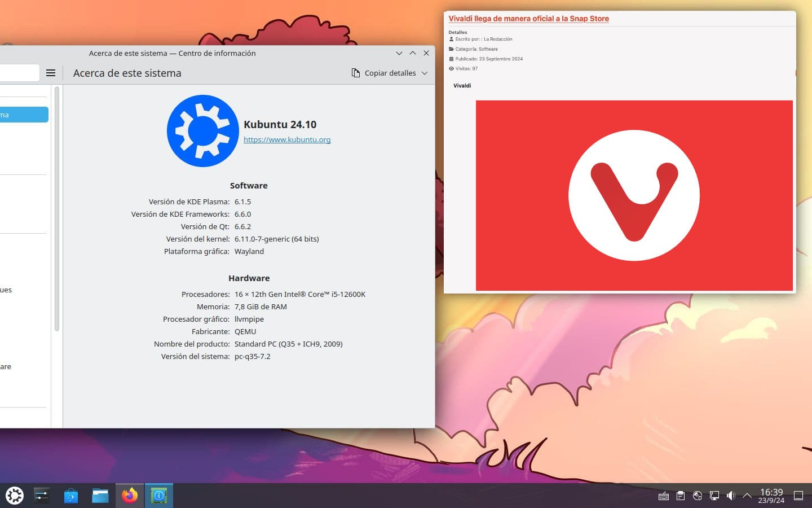Close the Info Center window
Viewport: 812px width, 508px height.
426,53
